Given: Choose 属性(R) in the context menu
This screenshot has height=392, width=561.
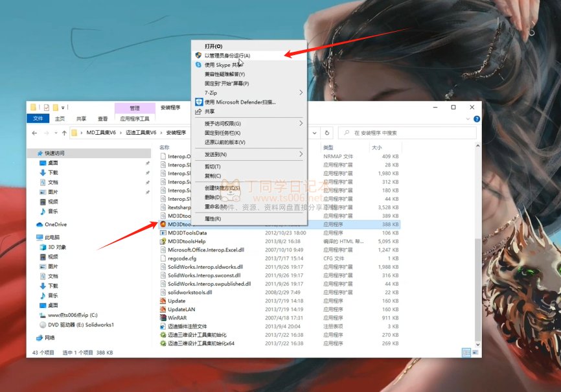Looking at the screenshot, I should [212, 219].
